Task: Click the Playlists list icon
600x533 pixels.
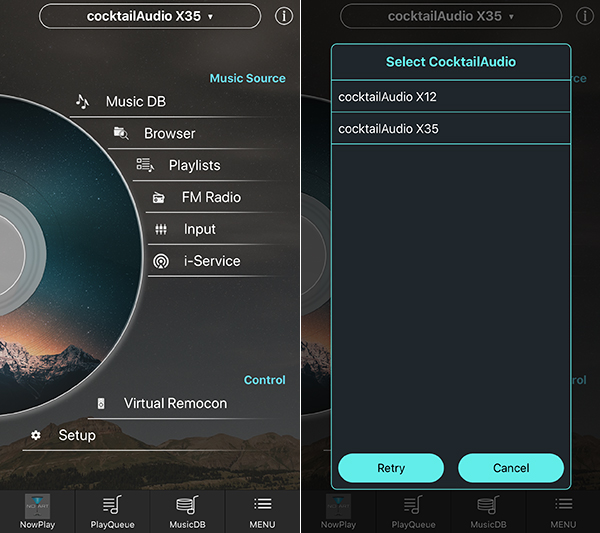Action: 145,165
